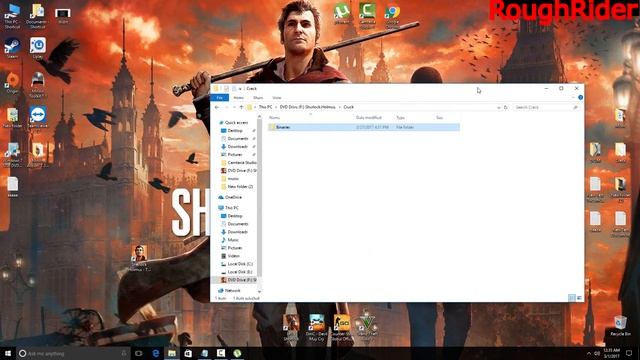Open the Store taskbar icon
The image size is (640, 360).
(188, 353)
